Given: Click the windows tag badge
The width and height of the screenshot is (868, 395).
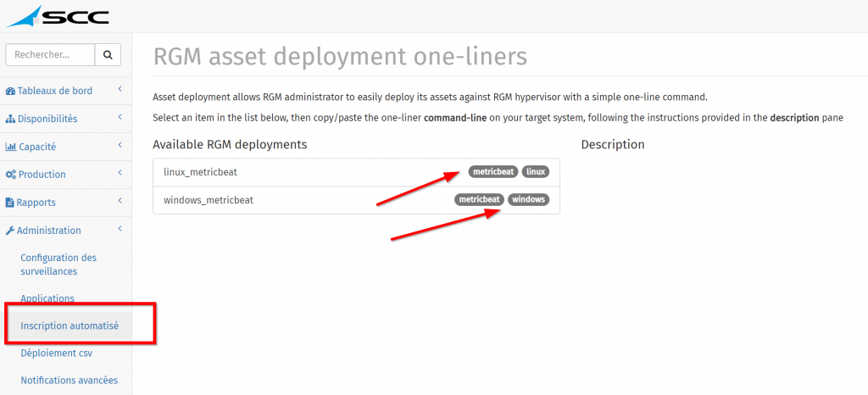Looking at the screenshot, I should (x=529, y=200).
